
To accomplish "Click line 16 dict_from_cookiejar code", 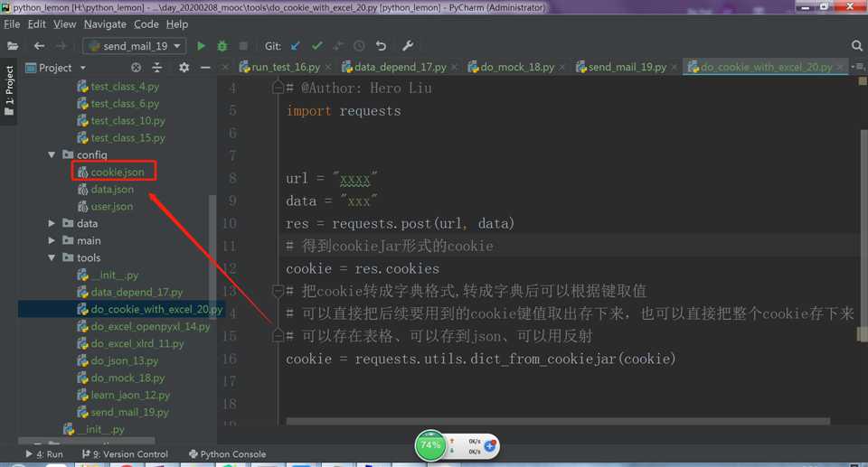I will 480,360.
